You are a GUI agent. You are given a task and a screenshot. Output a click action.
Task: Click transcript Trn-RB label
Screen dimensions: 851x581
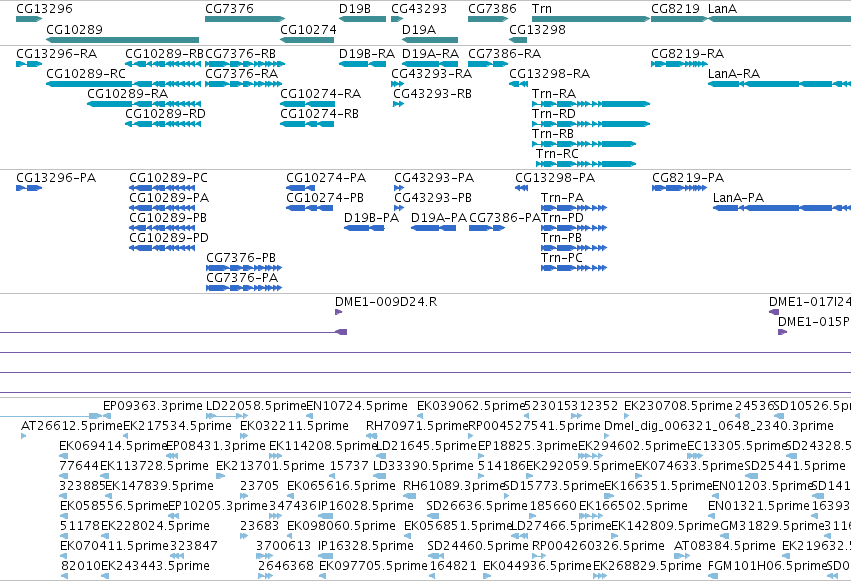point(552,134)
